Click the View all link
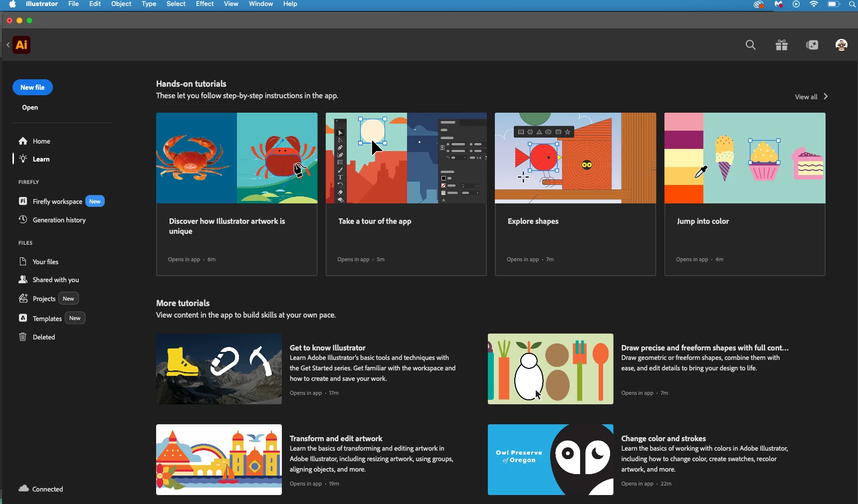This screenshot has width=858, height=504. click(x=806, y=97)
